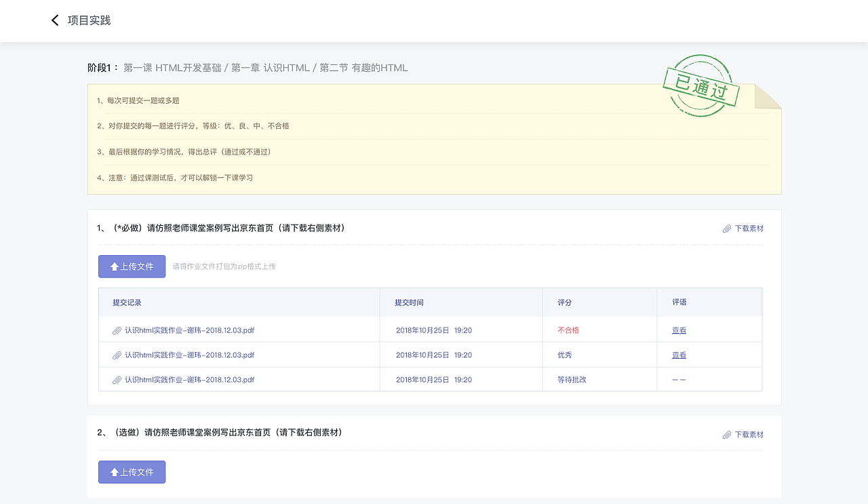Click the dashes comment cell in 等待批改 row
The width and height of the screenshot is (868, 504).
click(679, 380)
